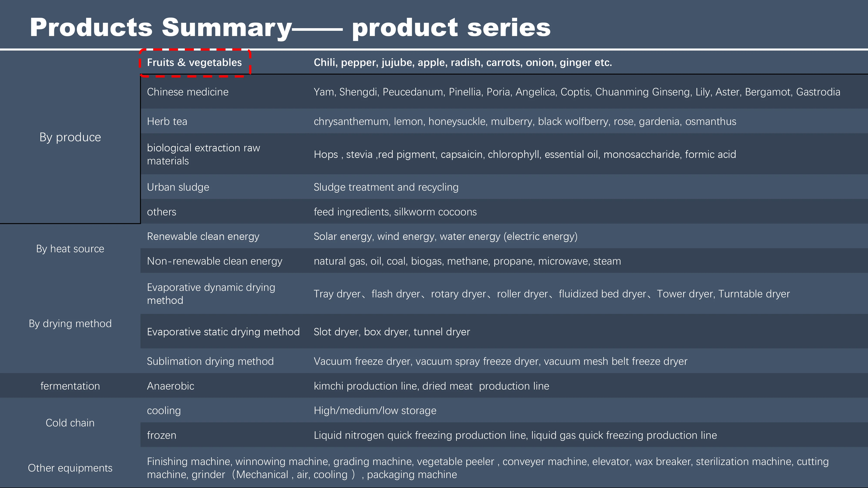Click the 'Cold chain' category cell
The width and height of the screenshot is (868, 488).
[70, 423]
